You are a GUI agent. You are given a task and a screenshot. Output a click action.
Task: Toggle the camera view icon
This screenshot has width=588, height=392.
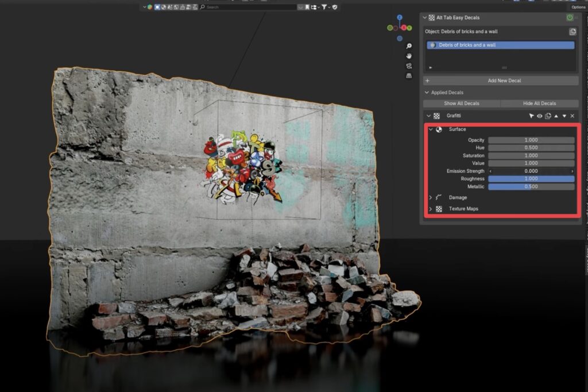409,66
